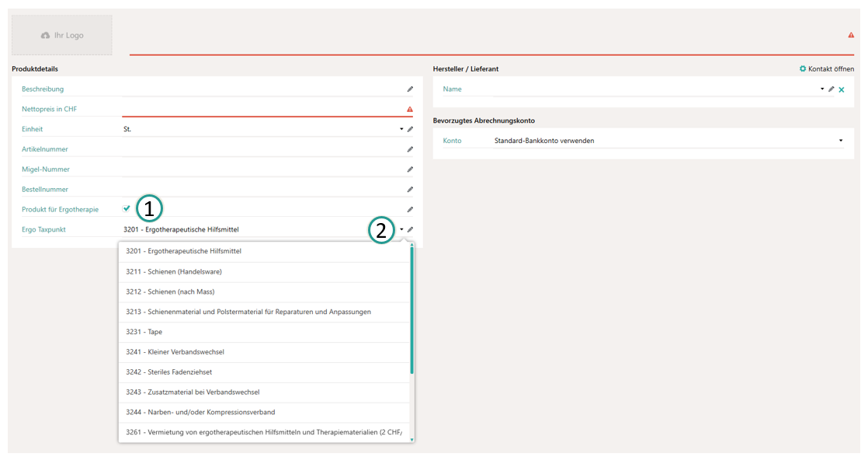868x464 pixels.
Task: Click the Migel-Nummer edit pencil icon
Action: [410, 169]
